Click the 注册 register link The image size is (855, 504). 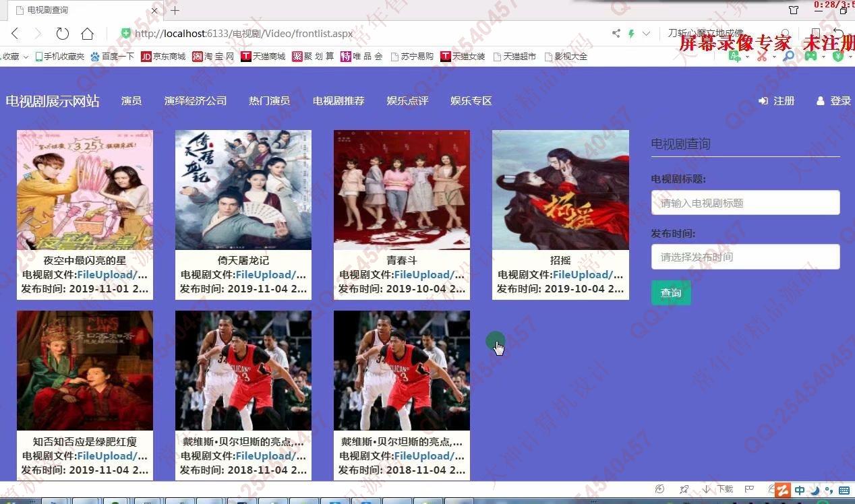click(777, 101)
